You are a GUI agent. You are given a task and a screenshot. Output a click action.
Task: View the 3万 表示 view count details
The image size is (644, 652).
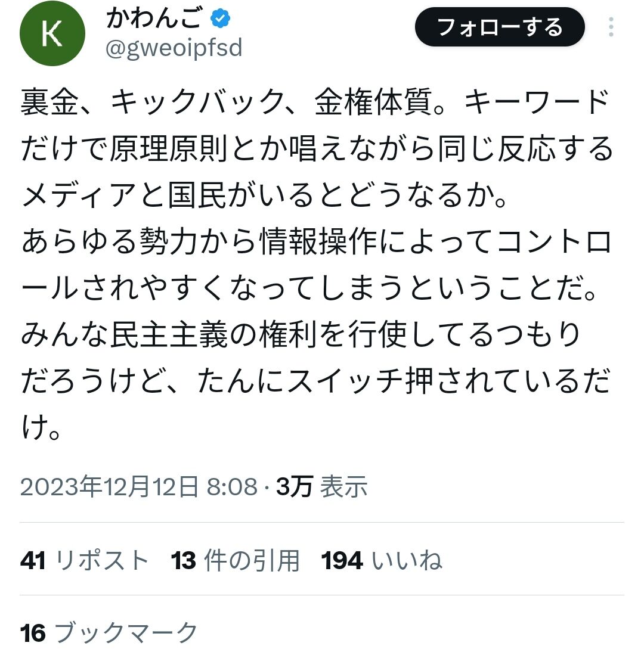click(322, 486)
